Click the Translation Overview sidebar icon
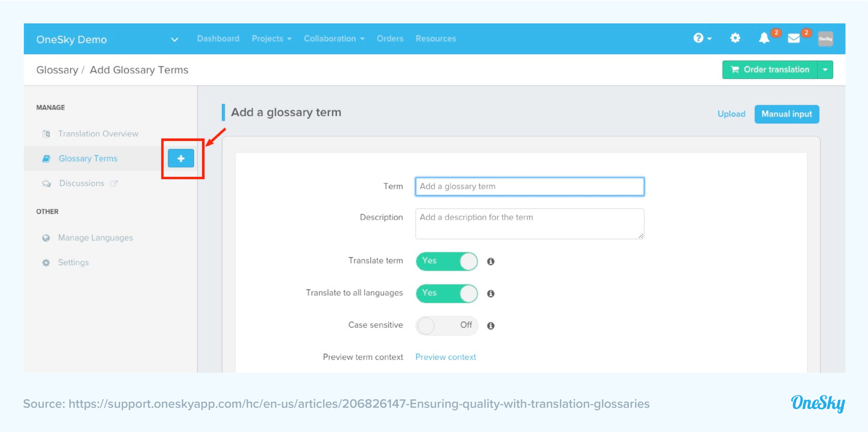This screenshot has height=432, width=868. pyautogui.click(x=46, y=134)
